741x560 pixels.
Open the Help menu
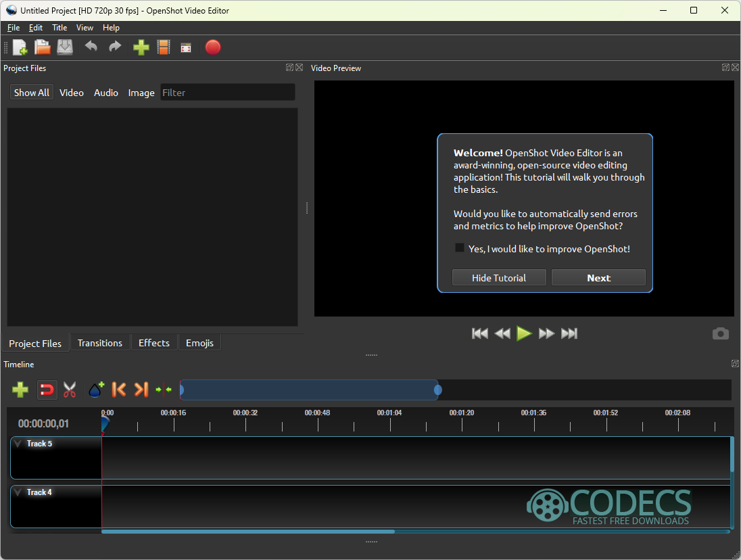111,28
